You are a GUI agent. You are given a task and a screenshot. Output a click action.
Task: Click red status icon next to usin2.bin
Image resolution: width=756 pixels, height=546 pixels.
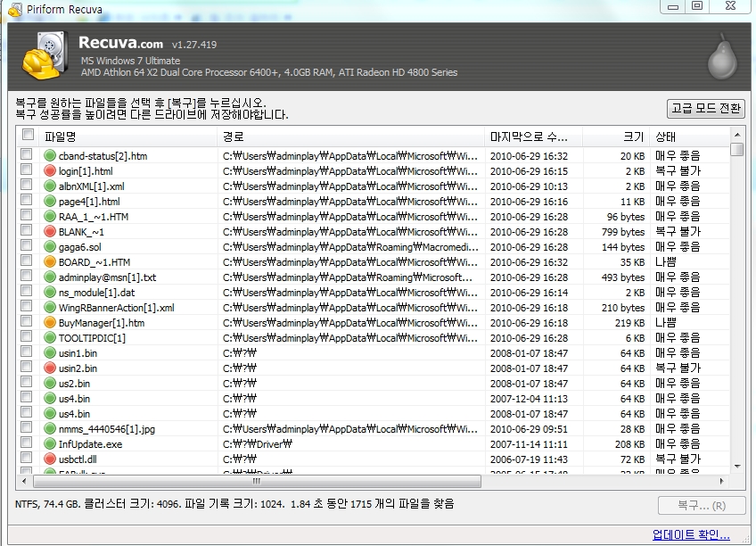click(50, 368)
